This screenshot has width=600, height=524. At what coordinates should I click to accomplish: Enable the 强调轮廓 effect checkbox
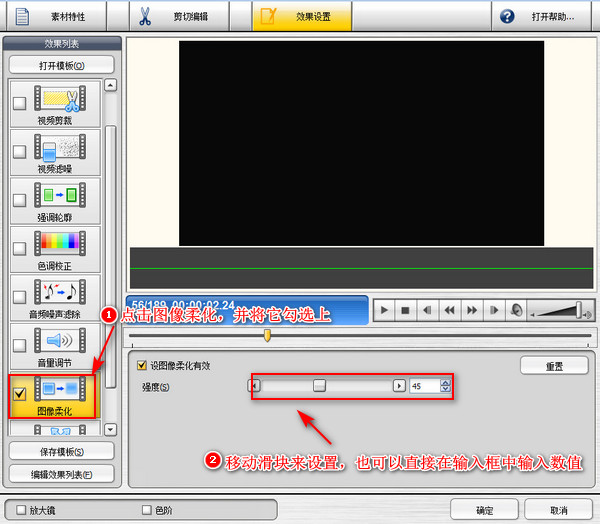tap(20, 200)
